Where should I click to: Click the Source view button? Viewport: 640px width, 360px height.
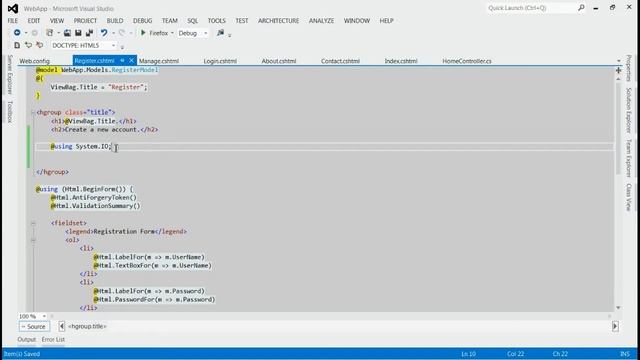coord(34,327)
